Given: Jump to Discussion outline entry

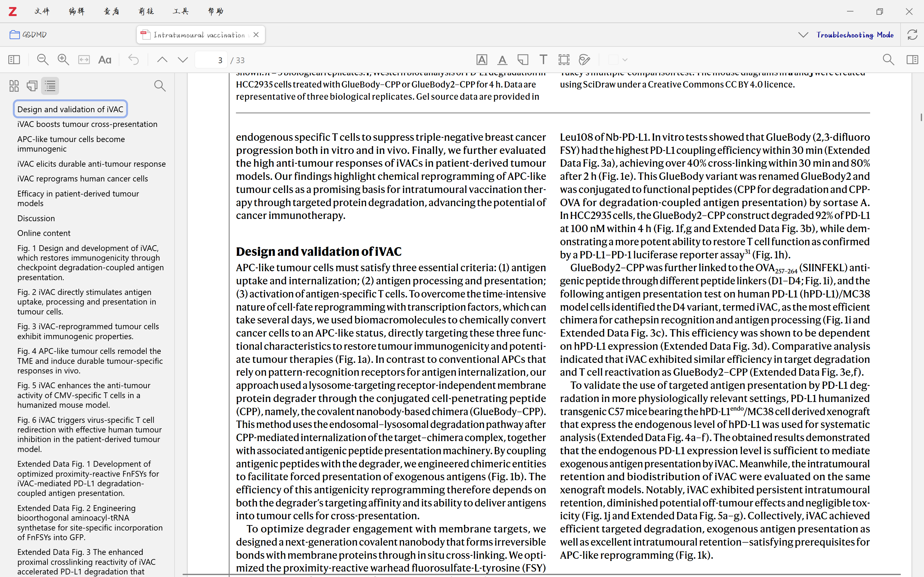Looking at the screenshot, I should pyautogui.click(x=36, y=218).
